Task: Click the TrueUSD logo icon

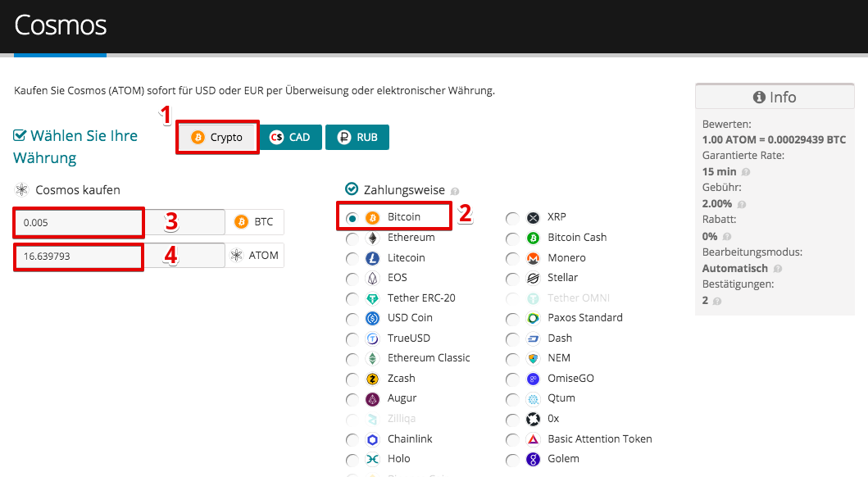Action: (373, 338)
